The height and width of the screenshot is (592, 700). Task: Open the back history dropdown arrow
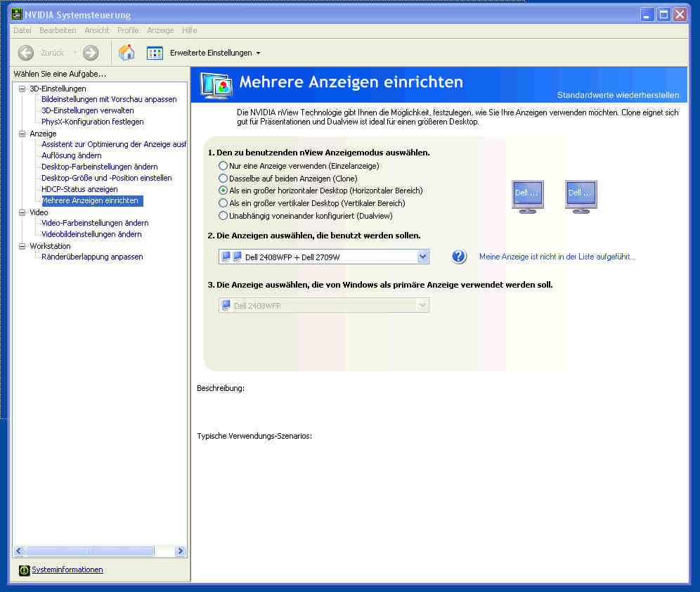tap(74, 53)
